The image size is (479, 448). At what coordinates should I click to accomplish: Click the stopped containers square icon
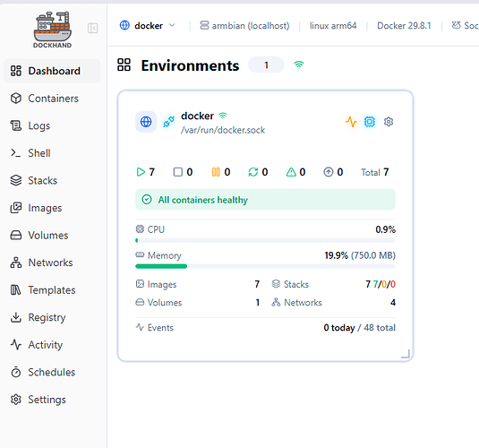[x=178, y=172]
